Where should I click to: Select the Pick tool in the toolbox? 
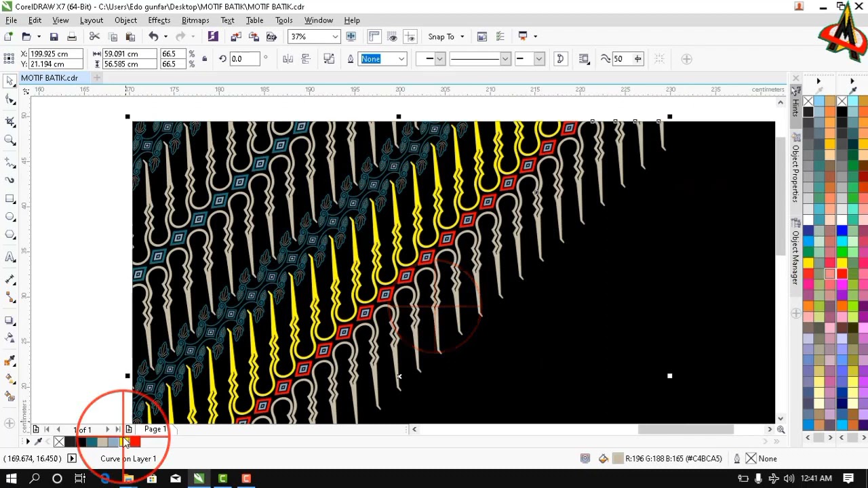[x=9, y=81]
